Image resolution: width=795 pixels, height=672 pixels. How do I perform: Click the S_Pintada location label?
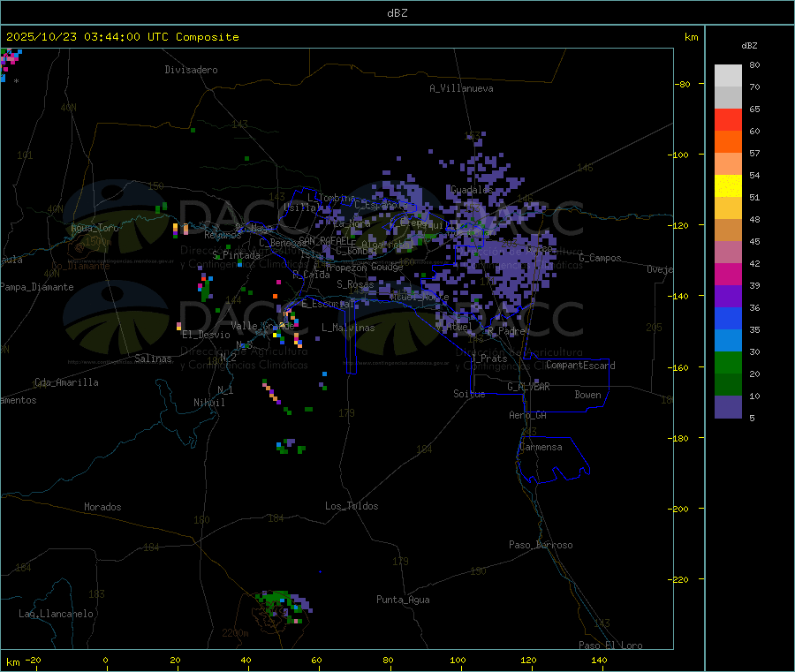pos(236,255)
